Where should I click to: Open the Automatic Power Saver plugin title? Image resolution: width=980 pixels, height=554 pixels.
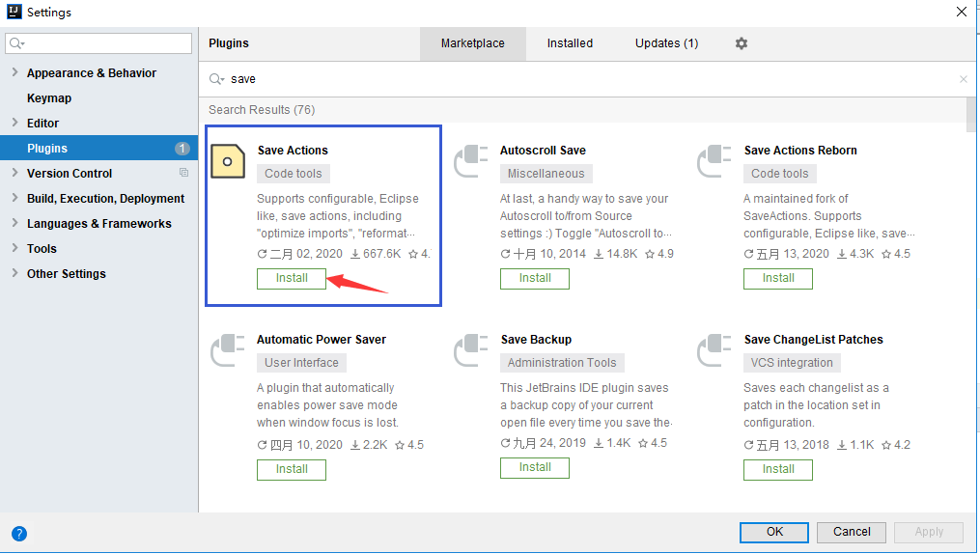pyautogui.click(x=322, y=340)
